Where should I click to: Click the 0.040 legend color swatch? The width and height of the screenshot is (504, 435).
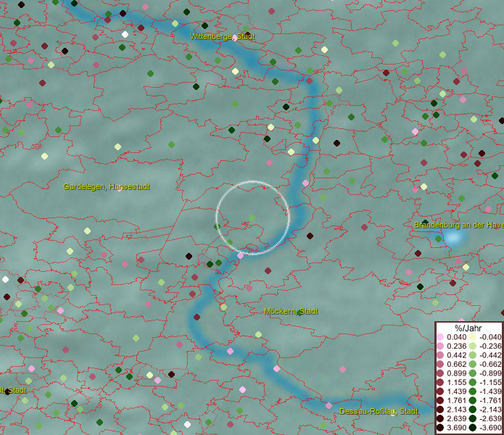point(440,337)
